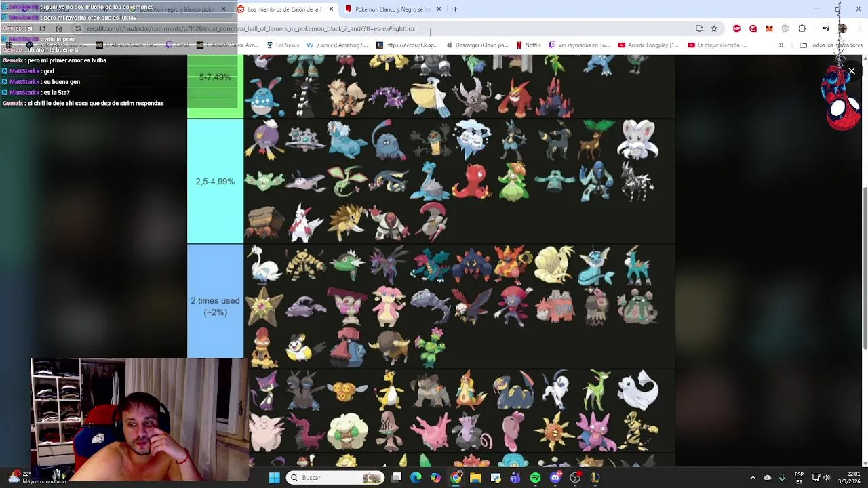Open Discord from the taskbar
The image size is (868, 488).
[x=555, y=478]
